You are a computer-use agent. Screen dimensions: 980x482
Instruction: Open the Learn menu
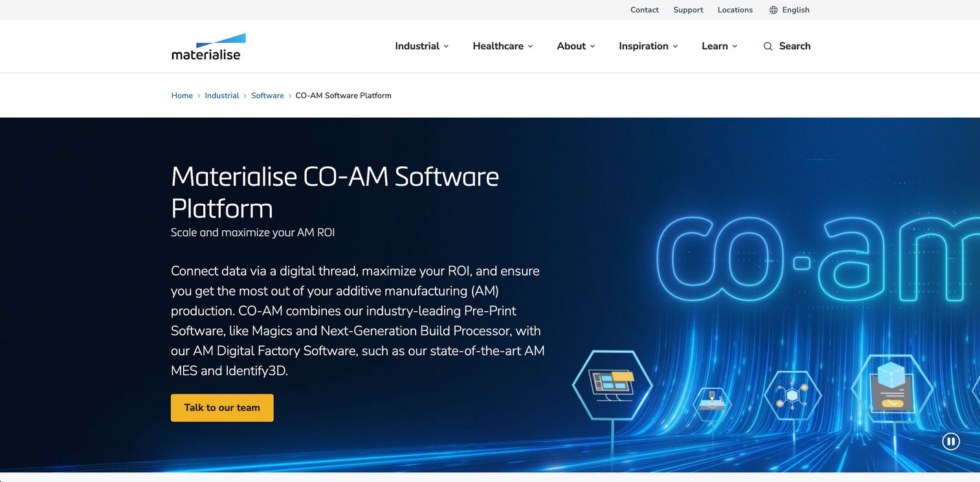pos(720,46)
